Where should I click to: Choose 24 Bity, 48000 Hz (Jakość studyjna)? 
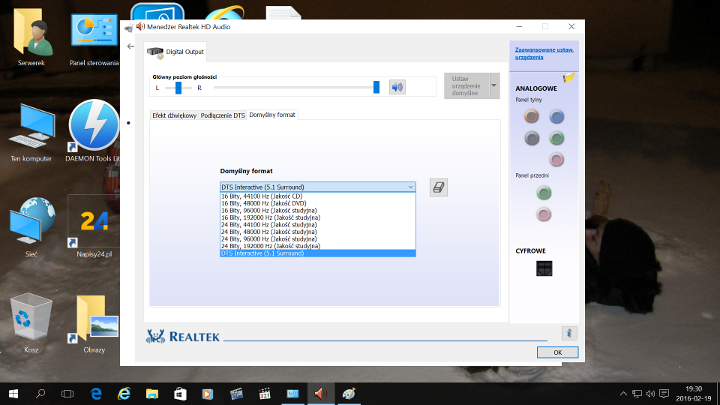pos(318,231)
